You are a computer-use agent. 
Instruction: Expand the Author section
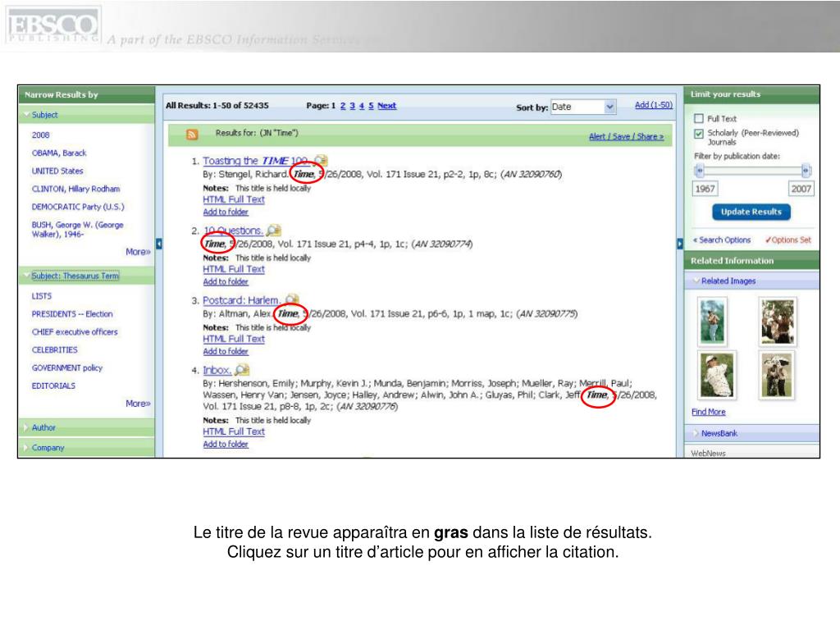[x=43, y=427]
